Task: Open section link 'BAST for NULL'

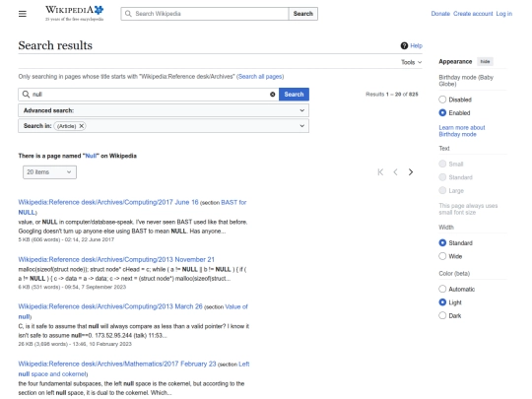Action: pos(233,202)
